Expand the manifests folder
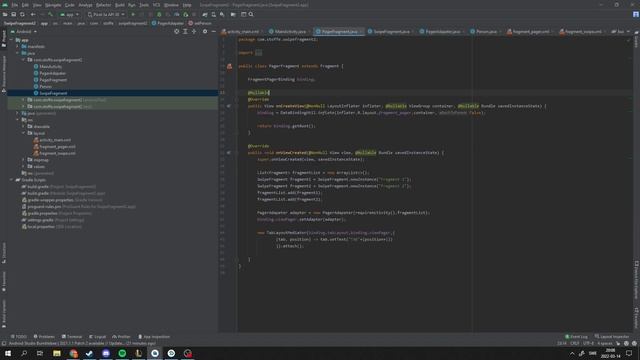Screen dimensions: 640x360 [18, 47]
